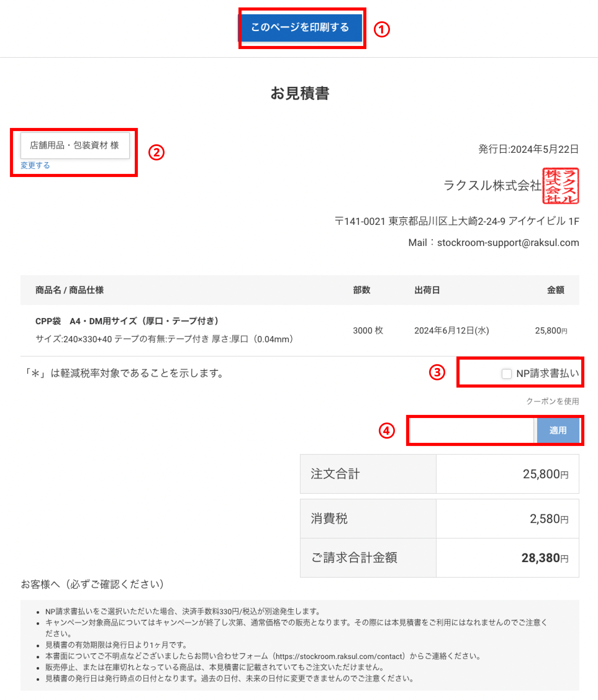This screenshot has height=700, width=598.
Task: Open the クーポンを使用 coupon link
Action: (553, 401)
